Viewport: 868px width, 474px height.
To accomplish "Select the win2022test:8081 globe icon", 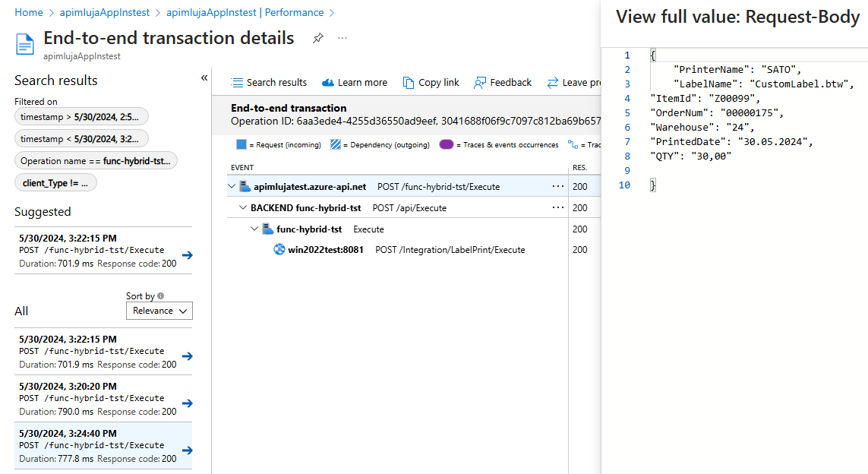I will 278,249.
